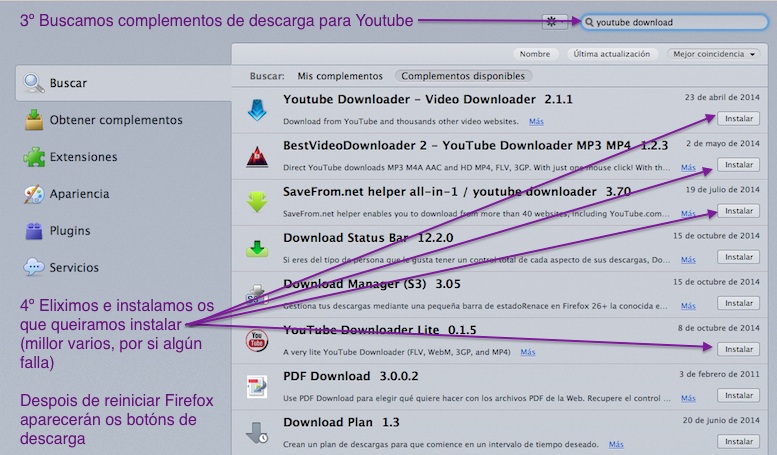777x455 pixels.
Task: Install Download Status Bar add-on
Action: (738, 257)
